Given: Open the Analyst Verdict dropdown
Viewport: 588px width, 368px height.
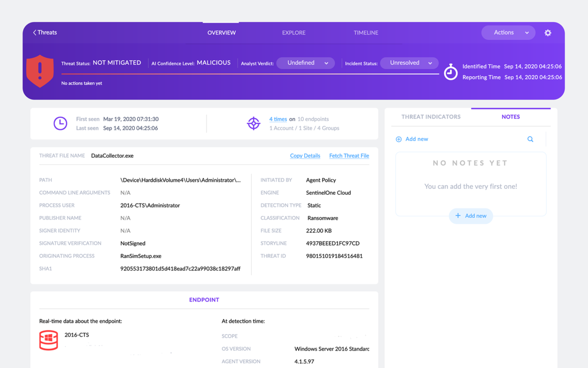Looking at the screenshot, I should point(306,63).
